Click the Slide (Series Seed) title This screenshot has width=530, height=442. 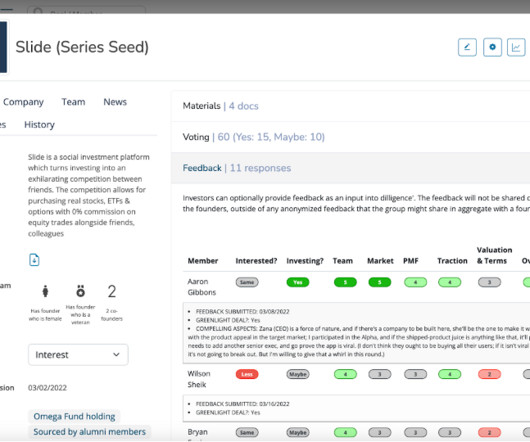82,47
